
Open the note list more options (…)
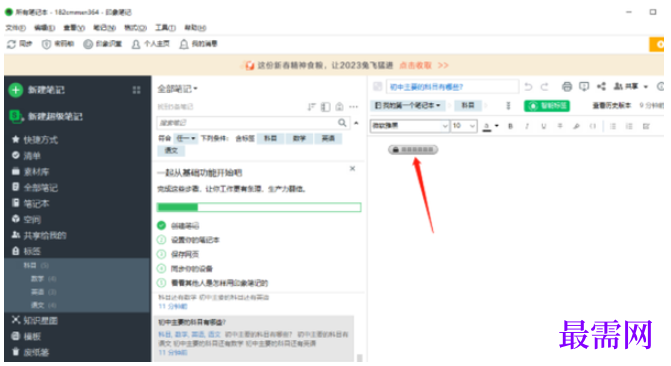353,107
